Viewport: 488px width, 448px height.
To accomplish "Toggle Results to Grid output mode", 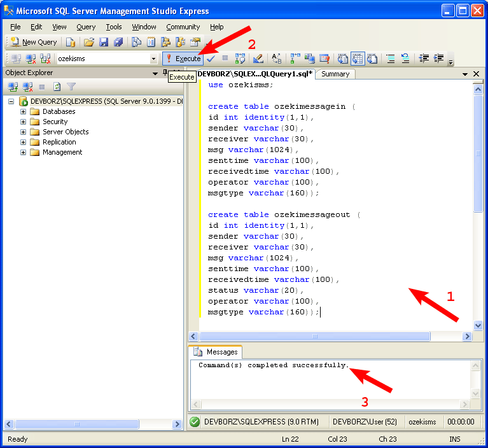I will tap(358, 59).
